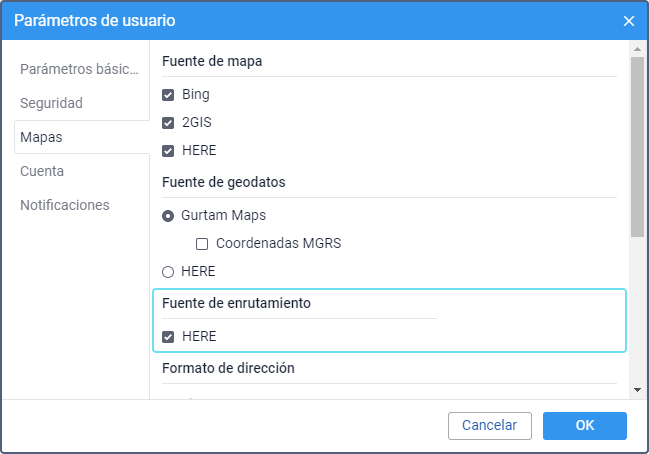Choose HERE as the geodata source

(x=168, y=271)
